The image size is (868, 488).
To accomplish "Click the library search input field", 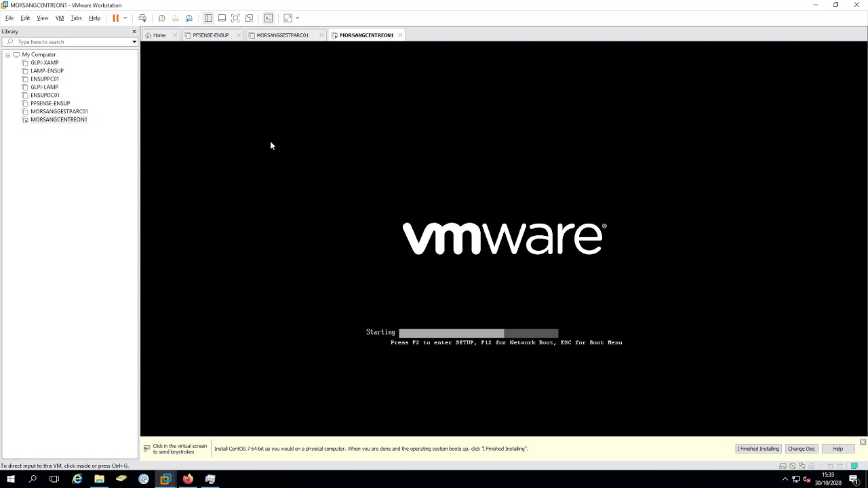I will [68, 42].
